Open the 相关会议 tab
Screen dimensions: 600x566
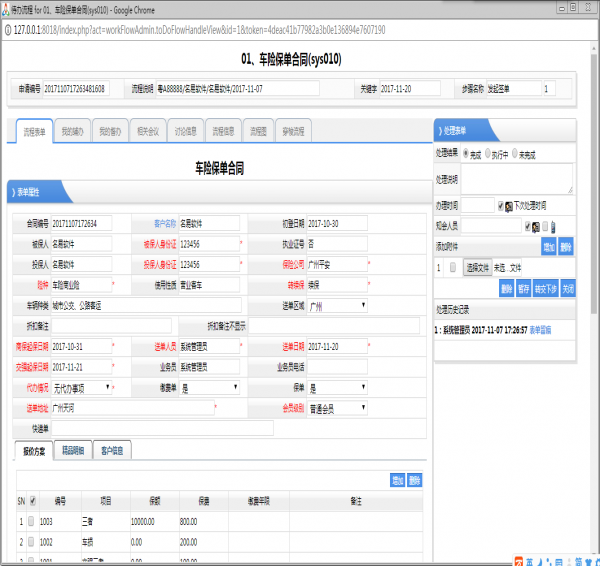click(x=148, y=131)
